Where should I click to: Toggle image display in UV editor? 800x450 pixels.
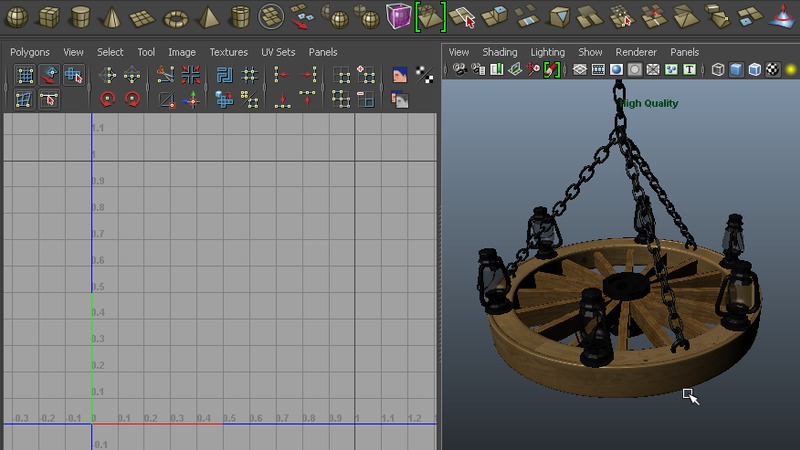point(400,76)
